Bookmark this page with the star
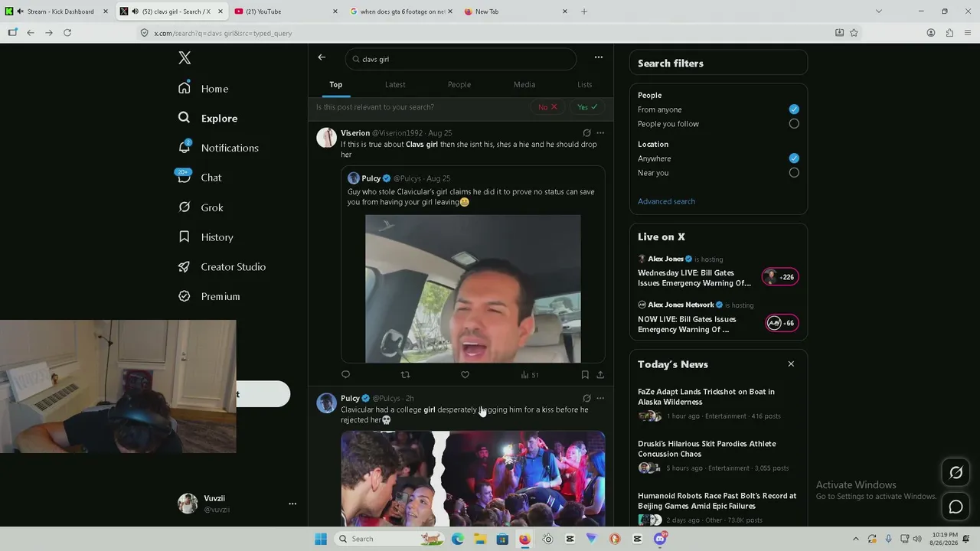The image size is (980, 551). [854, 33]
